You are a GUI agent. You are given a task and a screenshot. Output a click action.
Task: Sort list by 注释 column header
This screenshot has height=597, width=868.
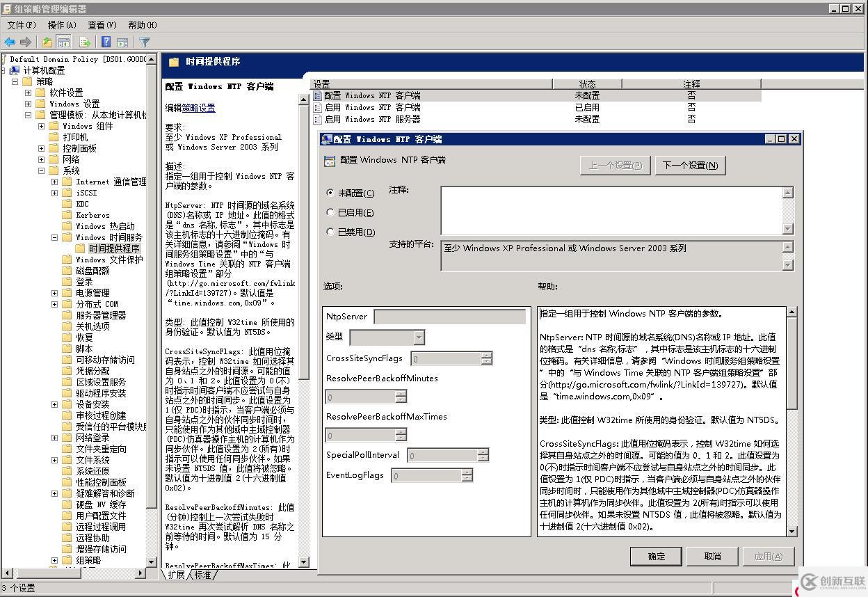(691, 84)
